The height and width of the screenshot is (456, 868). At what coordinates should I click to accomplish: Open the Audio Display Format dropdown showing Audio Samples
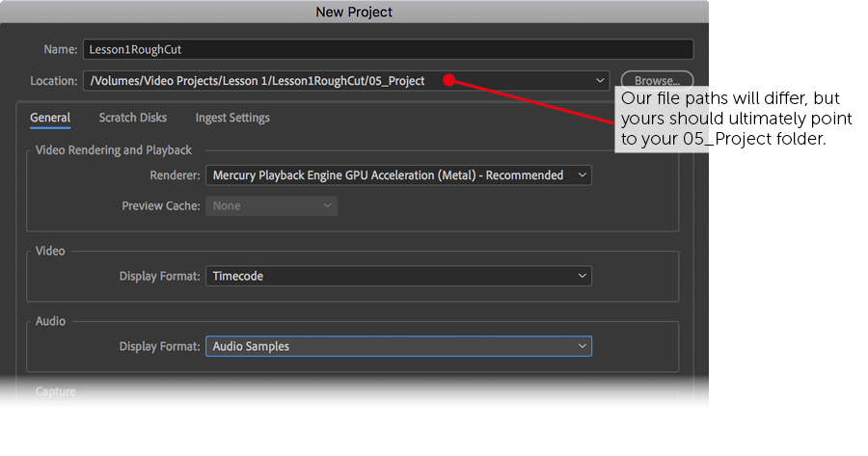tap(398, 346)
